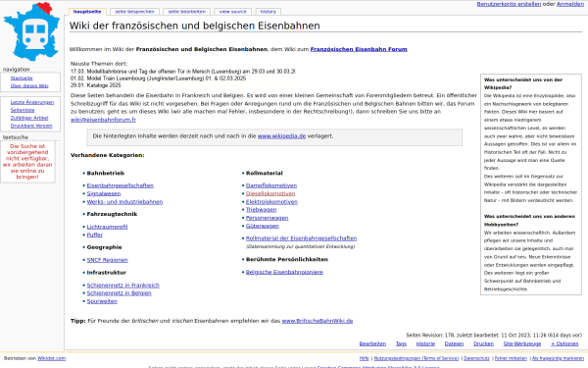Select the view source tab

click(233, 12)
